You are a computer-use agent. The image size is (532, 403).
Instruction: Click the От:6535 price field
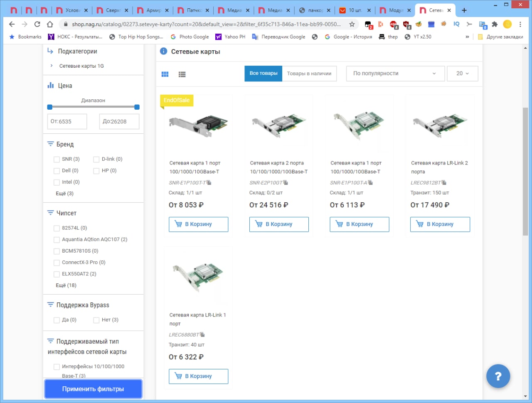pyautogui.click(x=67, y=121)
